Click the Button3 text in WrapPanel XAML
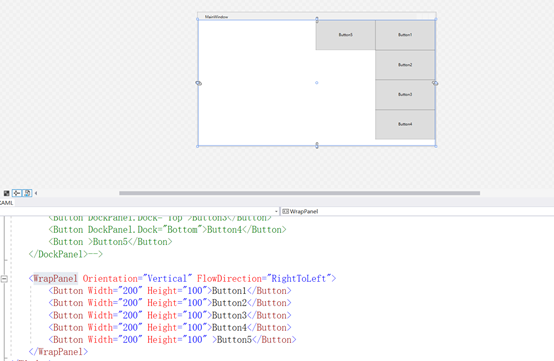The width and height of the screenshot is (554, 361). (x=229, y=315)
